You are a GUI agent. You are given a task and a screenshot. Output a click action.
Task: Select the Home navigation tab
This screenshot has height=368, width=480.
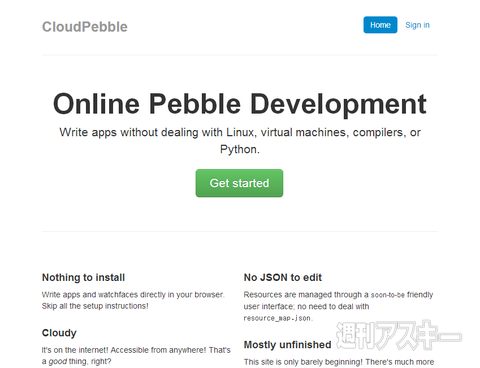click(x=380, y=25)
